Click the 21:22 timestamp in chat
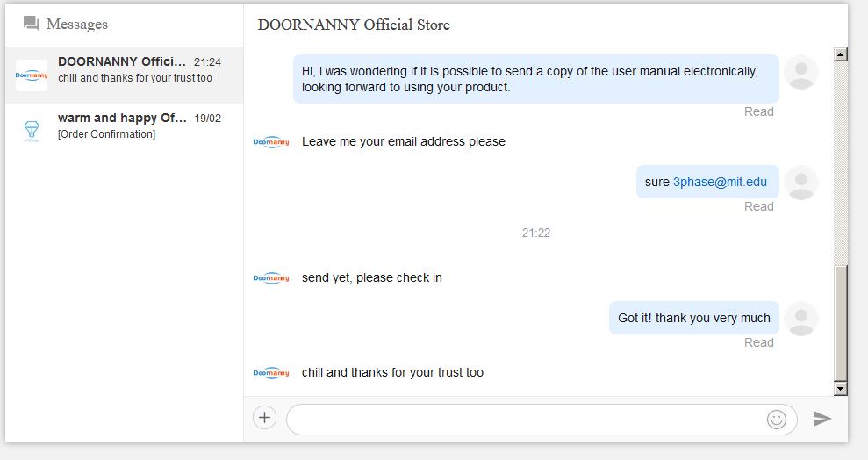Image resolution: width=868 pixels, height=460 pixels. pos(536,233)
